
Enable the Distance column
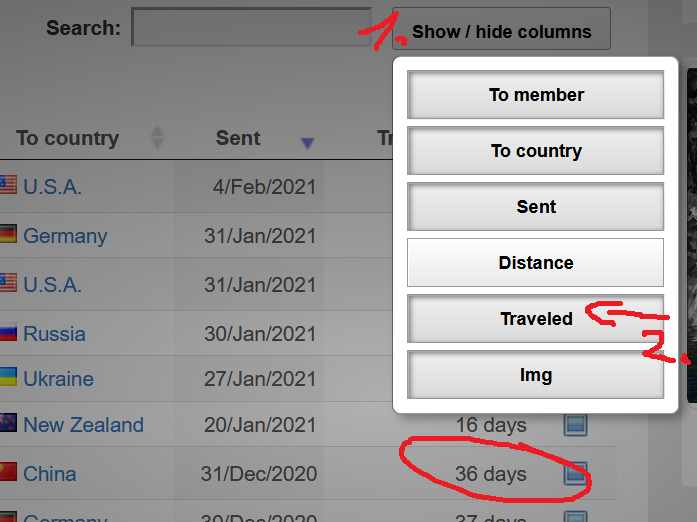536,263
